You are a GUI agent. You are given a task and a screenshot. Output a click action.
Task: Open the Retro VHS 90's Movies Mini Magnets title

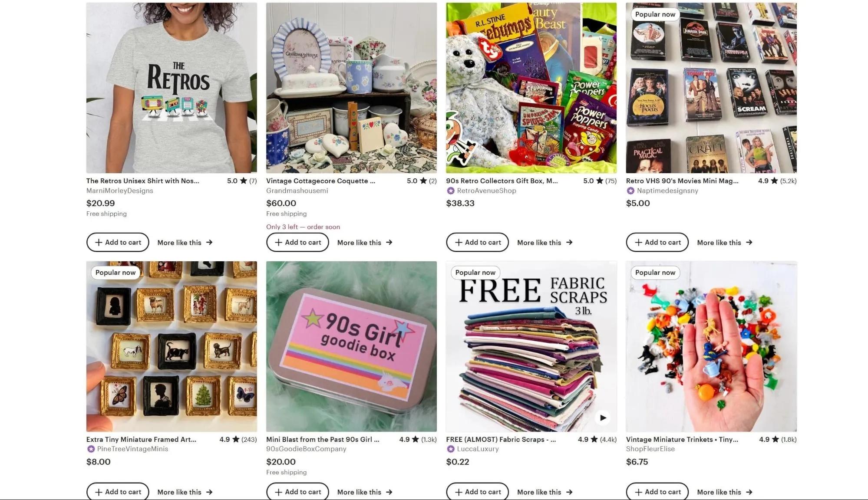[682, 181]
